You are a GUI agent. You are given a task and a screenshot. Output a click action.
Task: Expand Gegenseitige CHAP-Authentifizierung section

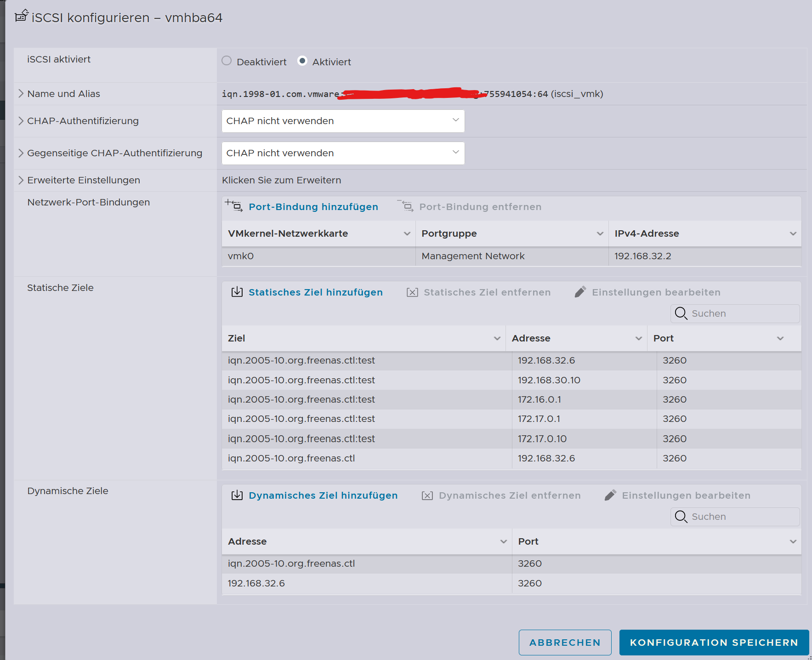tap(21, 153)
